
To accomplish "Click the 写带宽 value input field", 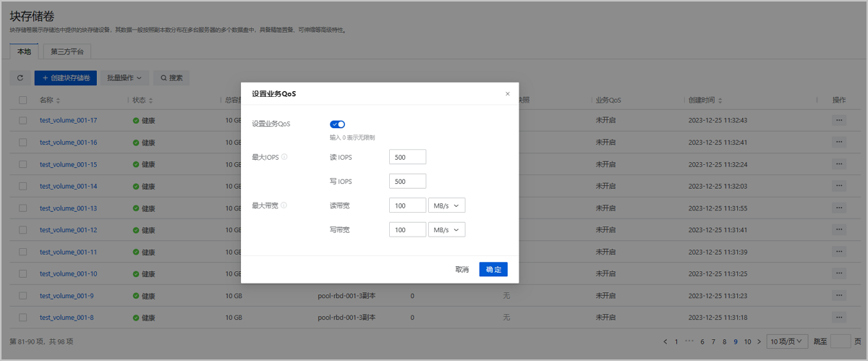I will [407, 230].
